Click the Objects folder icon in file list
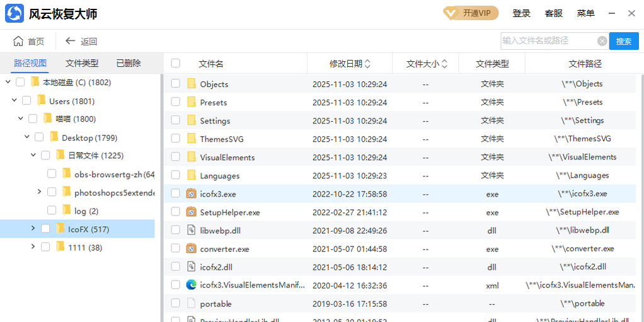Screen dimensions: 644x322 pyautogui.click(x=192, y=84)
